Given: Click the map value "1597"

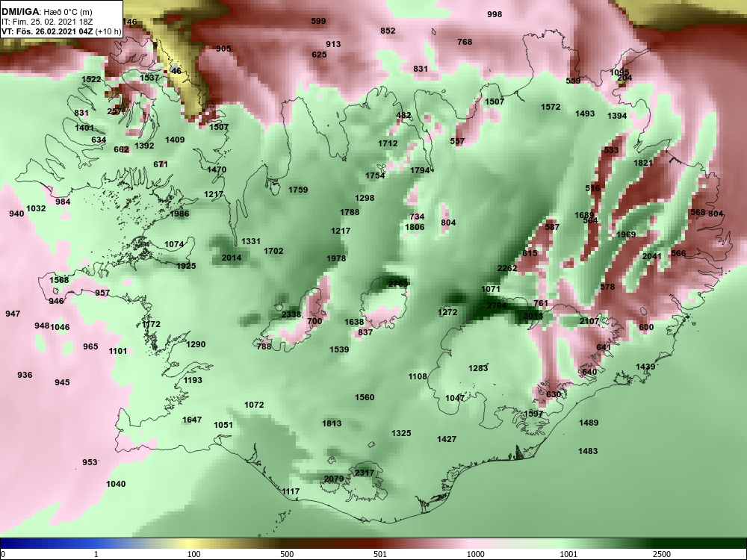Looking at the screenshot, I should point(533,414).
